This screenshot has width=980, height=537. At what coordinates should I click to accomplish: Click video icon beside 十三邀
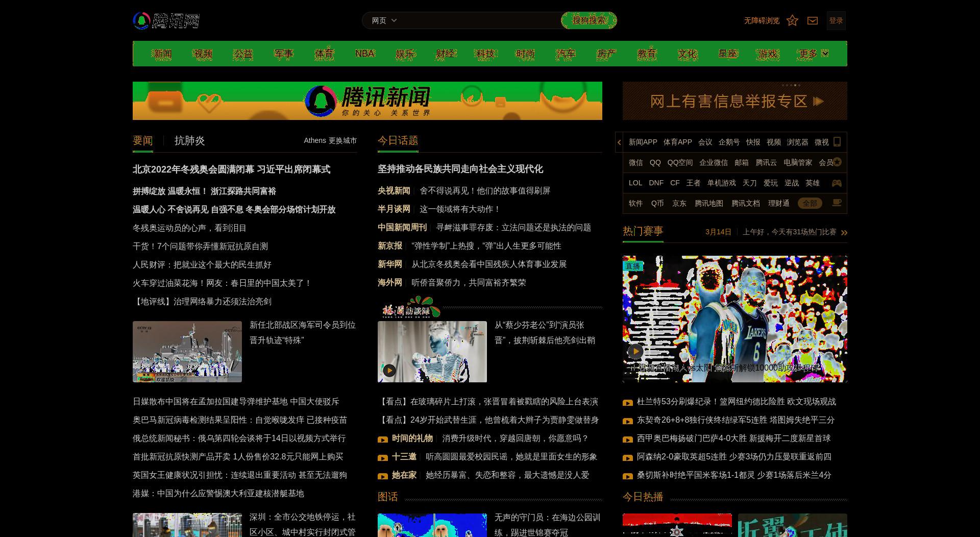click(x=383, y=458)
